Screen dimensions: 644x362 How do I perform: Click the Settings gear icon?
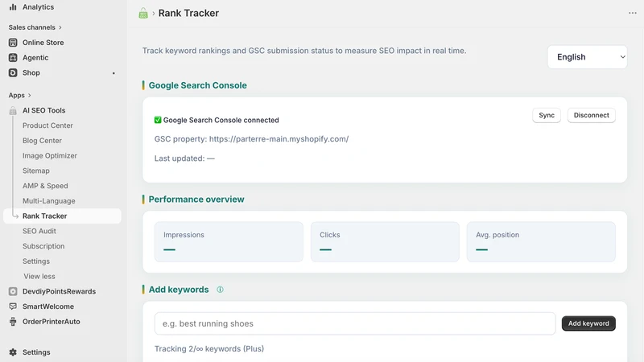[x=13, y=352]
